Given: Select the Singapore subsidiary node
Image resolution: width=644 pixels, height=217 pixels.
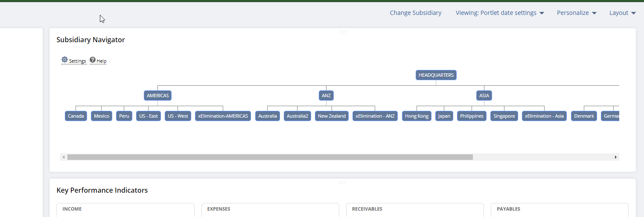Looking at the screenshot, I should pos(504,116).
